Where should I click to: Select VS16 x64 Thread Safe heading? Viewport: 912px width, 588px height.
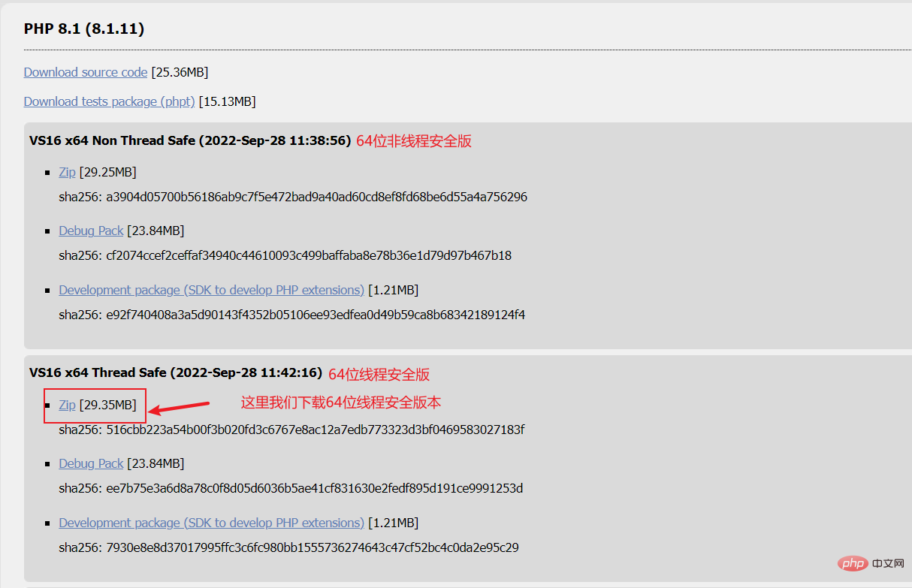click(176, 373)
